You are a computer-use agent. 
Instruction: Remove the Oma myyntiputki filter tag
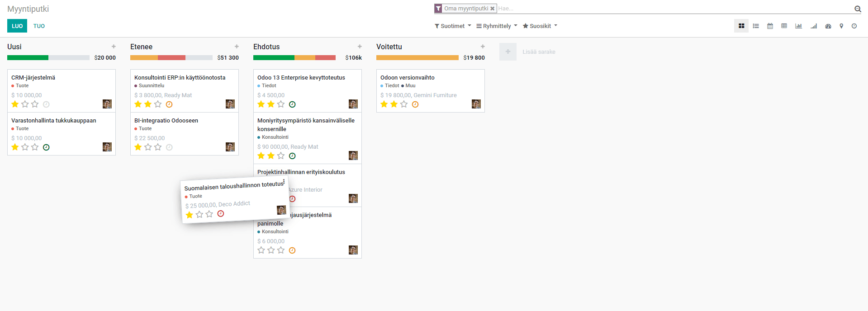click(x=492, y=9)
